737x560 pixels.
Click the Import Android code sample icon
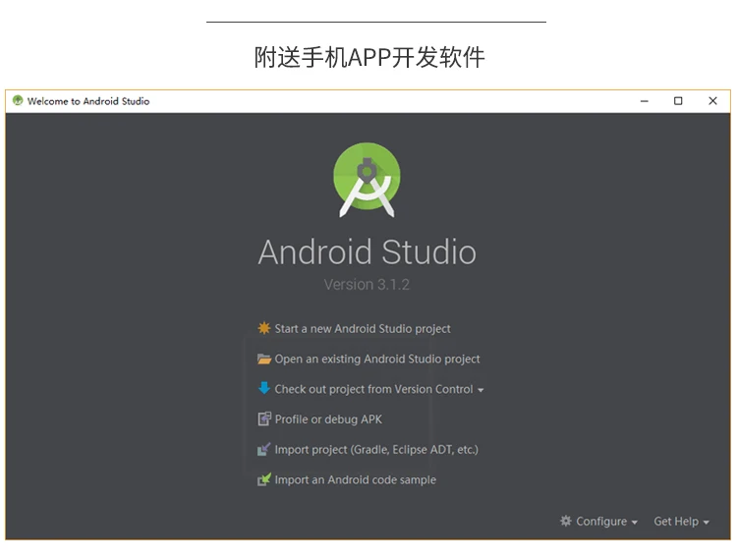(x=264, y=479)
